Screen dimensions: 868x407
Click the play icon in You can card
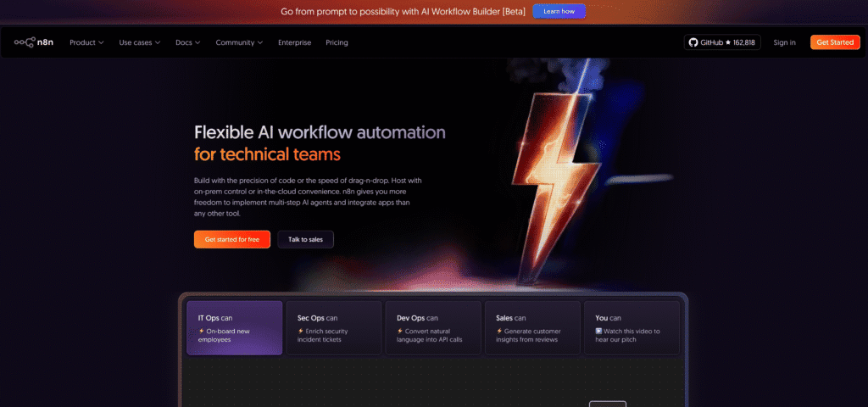[x=598, y=331]
